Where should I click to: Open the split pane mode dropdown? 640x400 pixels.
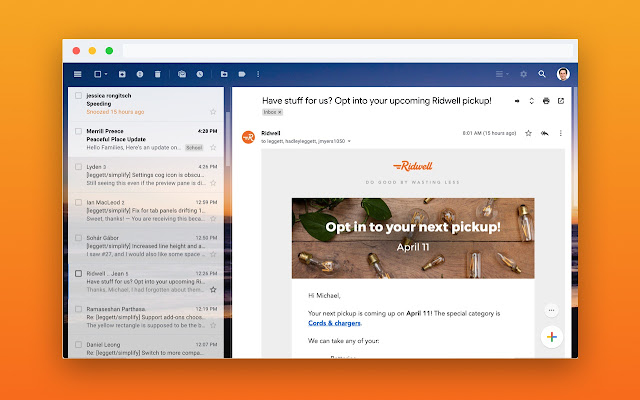(502, 74)
